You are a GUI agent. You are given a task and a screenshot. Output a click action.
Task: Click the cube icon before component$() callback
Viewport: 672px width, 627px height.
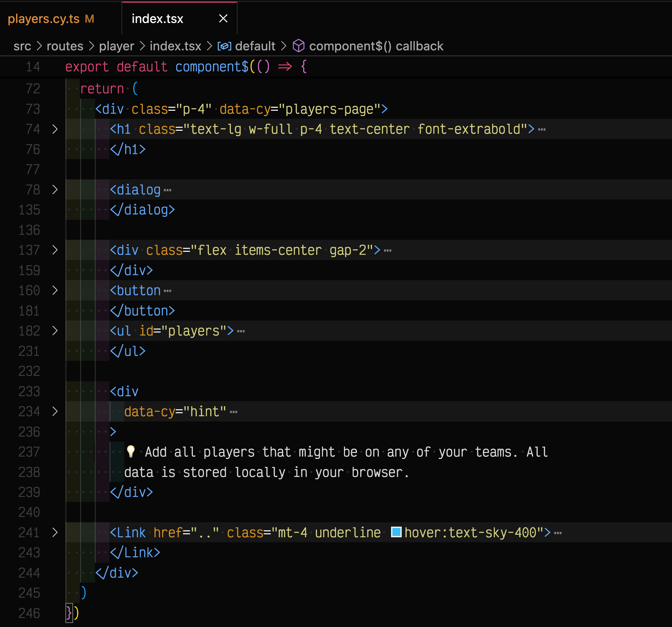[x=299, y=46]
